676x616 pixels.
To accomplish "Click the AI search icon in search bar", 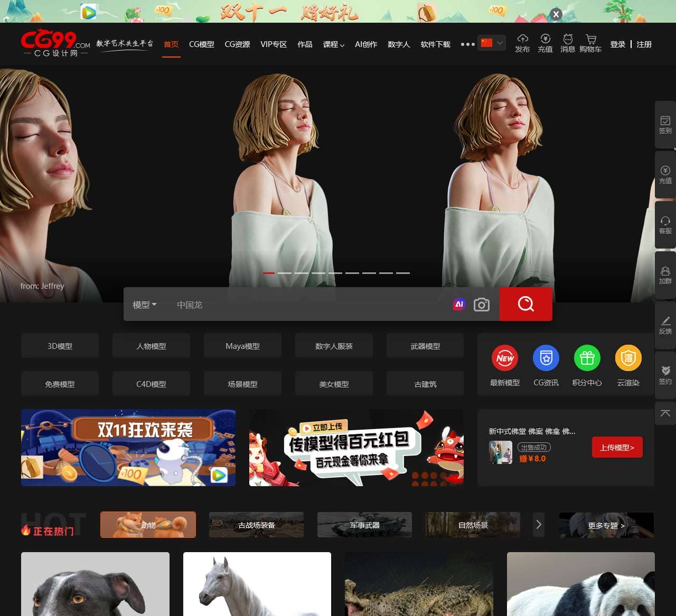I will point(459,304).
